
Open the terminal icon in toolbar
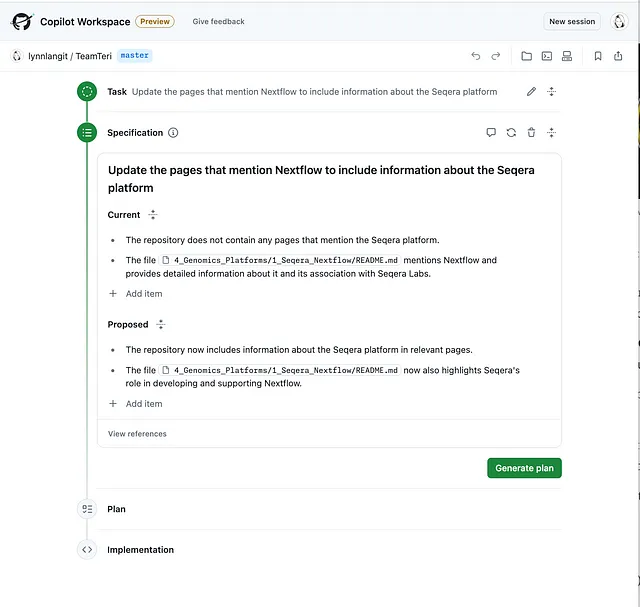click(547, 56)
